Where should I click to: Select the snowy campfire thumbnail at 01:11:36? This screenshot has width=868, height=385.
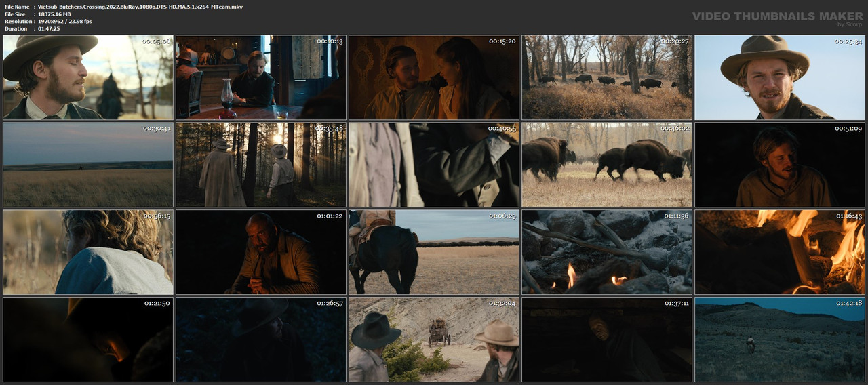coord(607,252)
